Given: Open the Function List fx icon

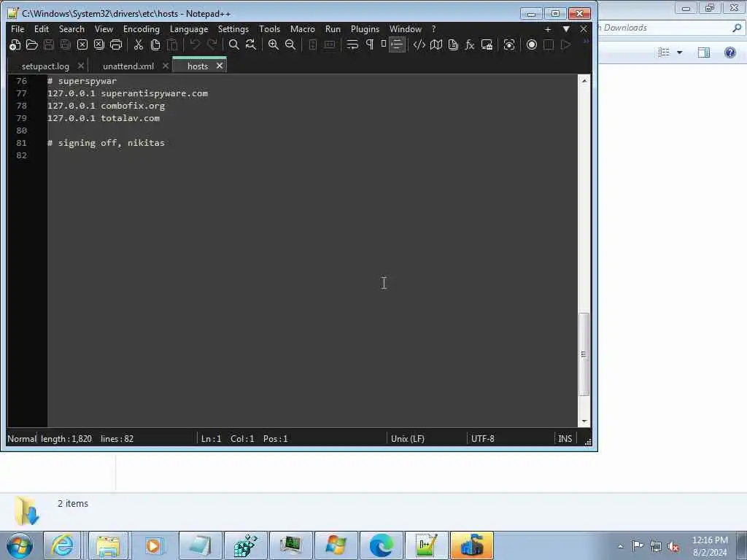Looking at the screenshot, I should pyautogui.click(x=470, y=44).
